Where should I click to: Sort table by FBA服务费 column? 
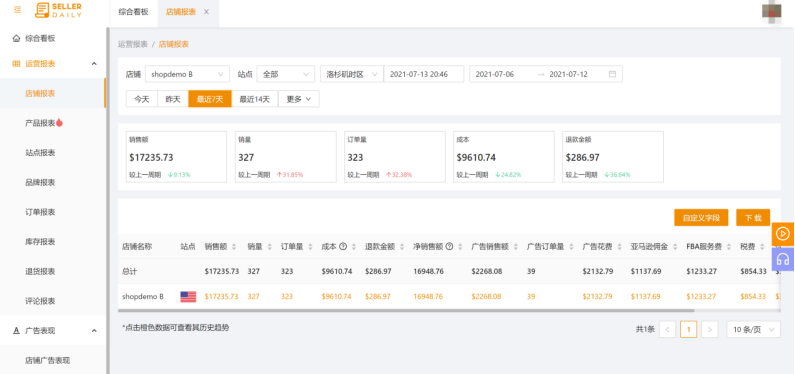(x=728, y=247)
